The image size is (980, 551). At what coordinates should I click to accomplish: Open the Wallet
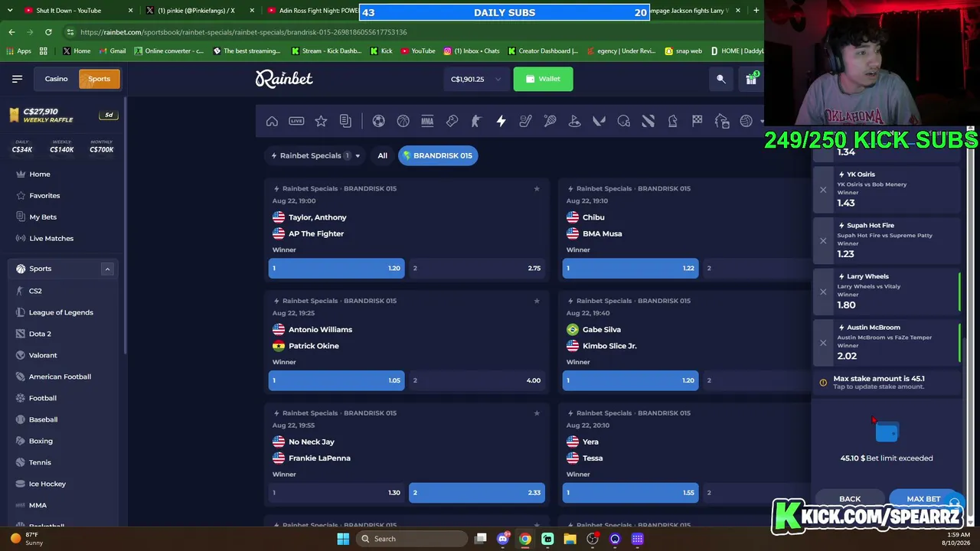(x=543, y=79)
